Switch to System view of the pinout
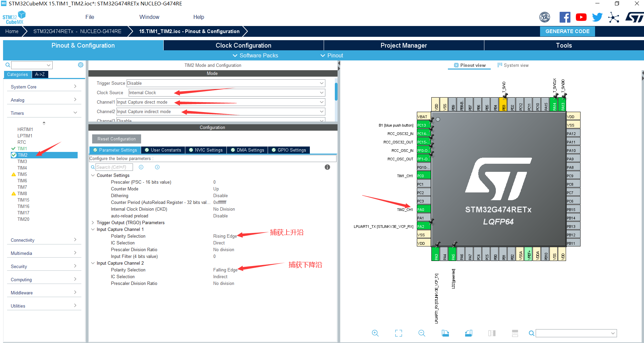Screen dimensions: 644x343 tap(513, 65)
